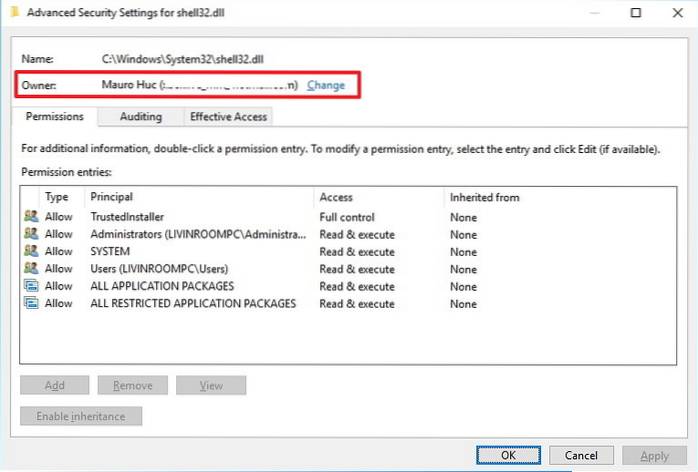Image resolution: width=698 pixels, height=472 pixels.
Task: Click the Administrators entry group icon
Action: 31,234
